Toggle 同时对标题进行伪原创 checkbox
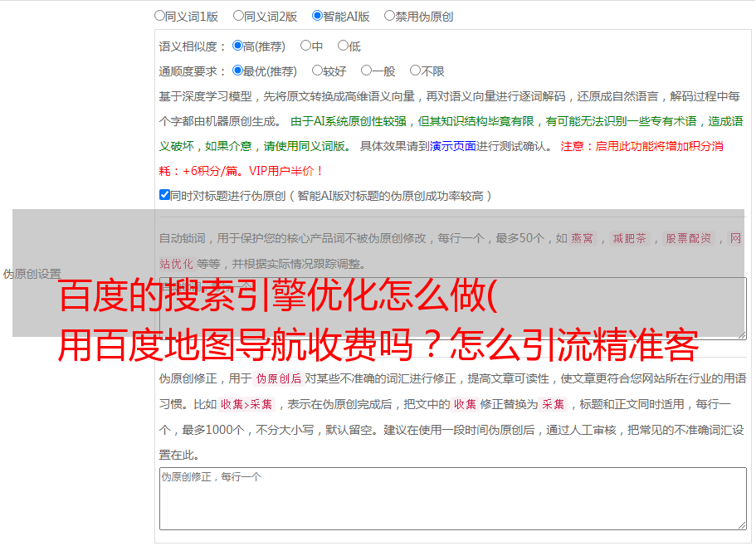The image size is (756, 546). (x=164, y=195)
